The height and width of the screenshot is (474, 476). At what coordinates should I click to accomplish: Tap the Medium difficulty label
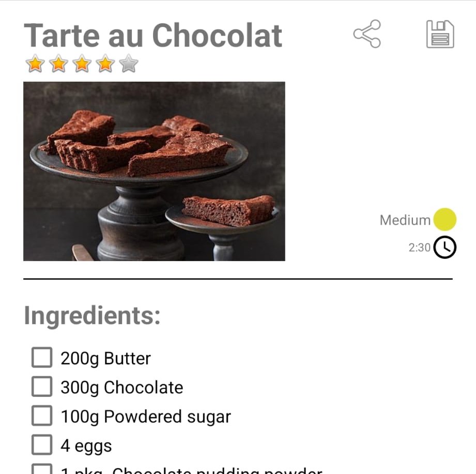[405, 220]
